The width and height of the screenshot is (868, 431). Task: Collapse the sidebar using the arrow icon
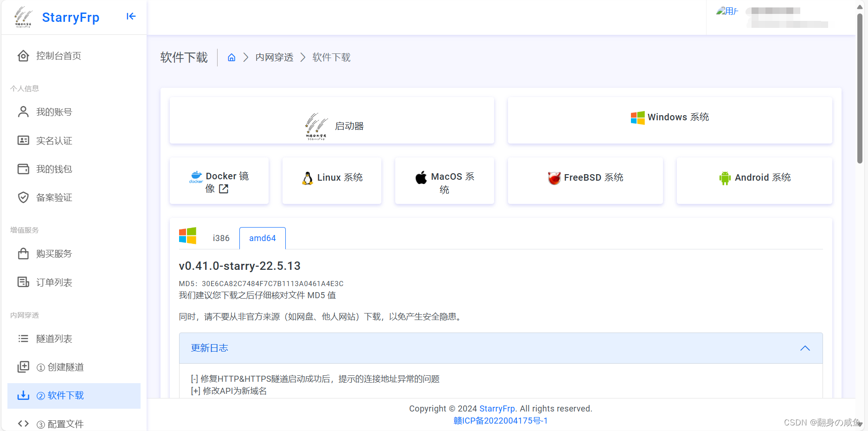point(131,17)
